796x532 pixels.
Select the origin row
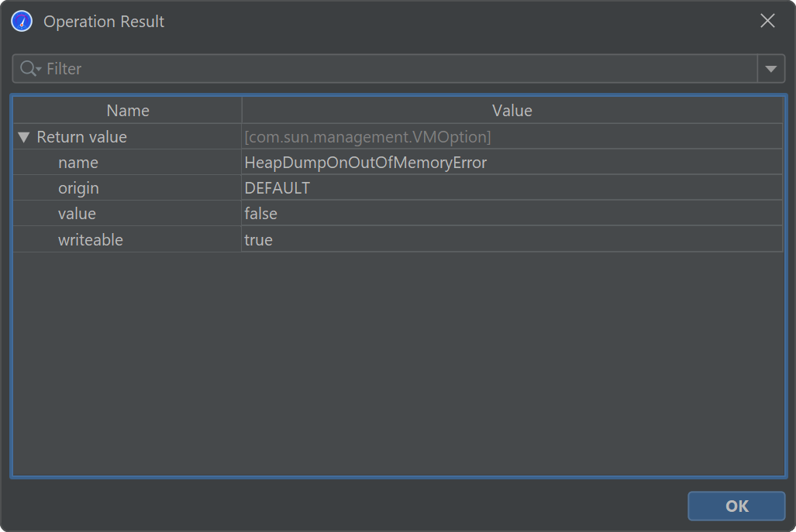pos(78,188)
